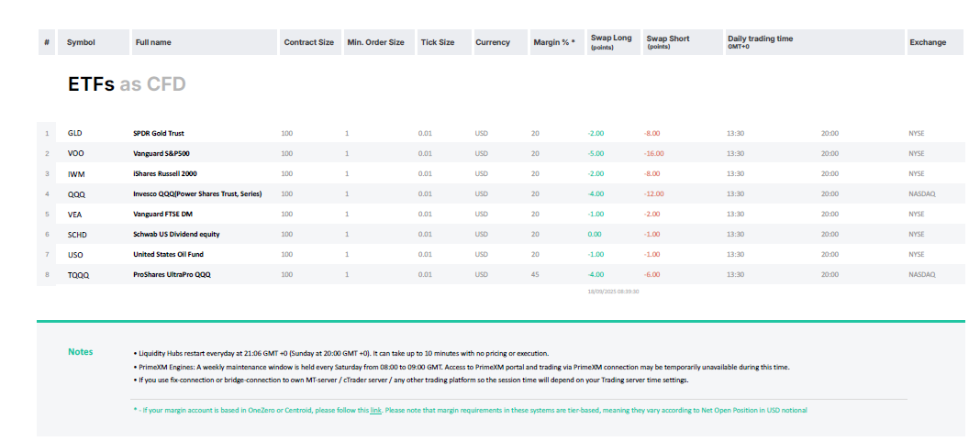Click the swap long -2.00 in IWM row
Viewport: 980px width, 441px height.
point(596,173)
